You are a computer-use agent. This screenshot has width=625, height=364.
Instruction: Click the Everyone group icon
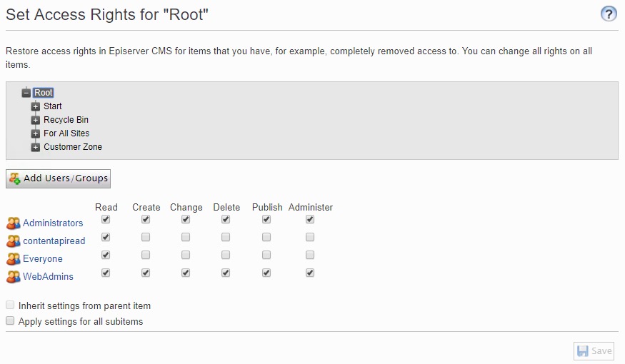(x=14, y=259)
